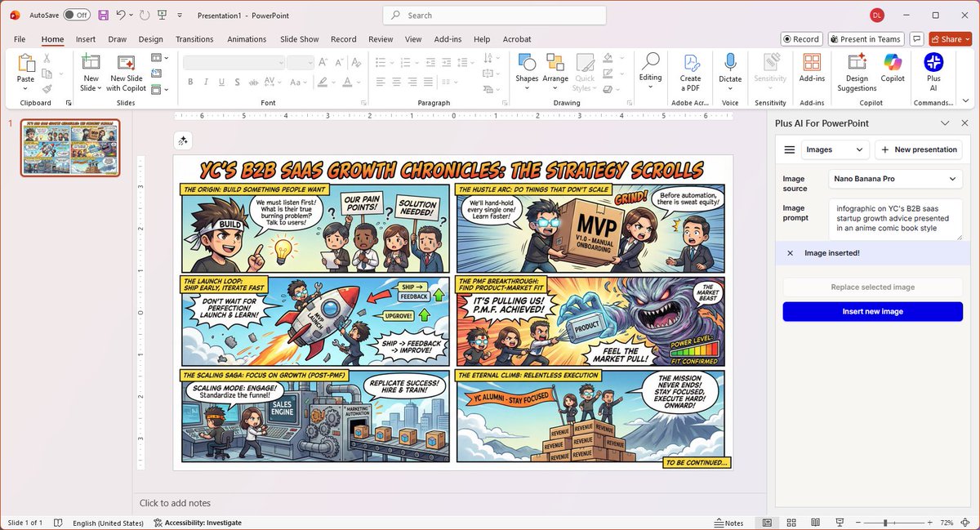Open the font color swatch

(349, 82)
